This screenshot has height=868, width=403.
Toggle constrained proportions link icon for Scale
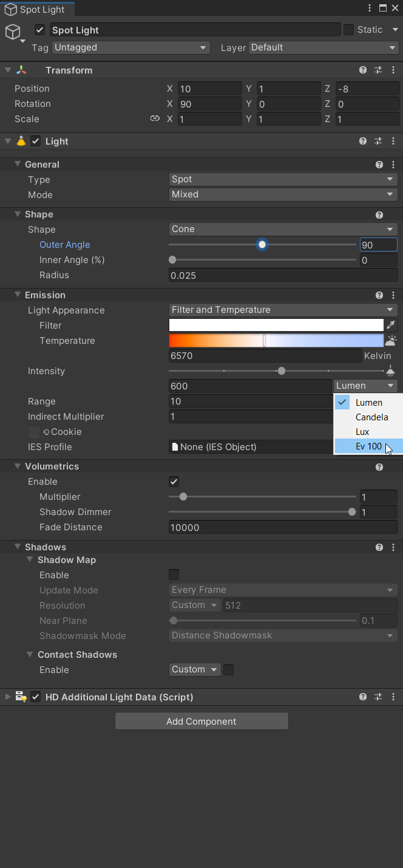tap(155, 119)
